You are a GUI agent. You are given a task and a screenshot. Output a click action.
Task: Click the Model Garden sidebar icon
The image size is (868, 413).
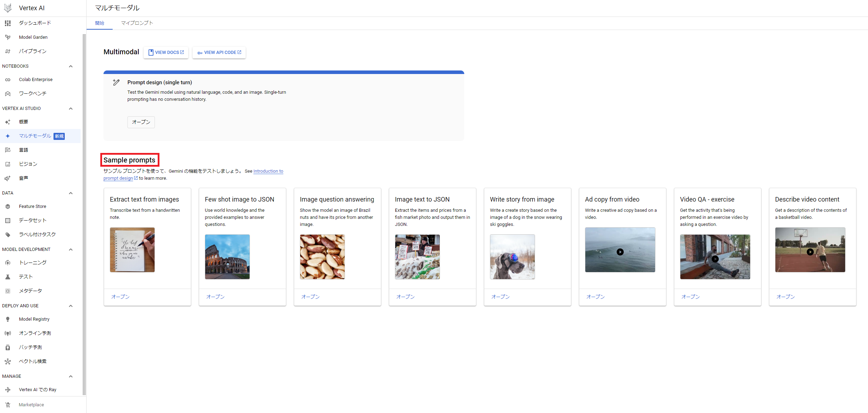click(8, 37)
